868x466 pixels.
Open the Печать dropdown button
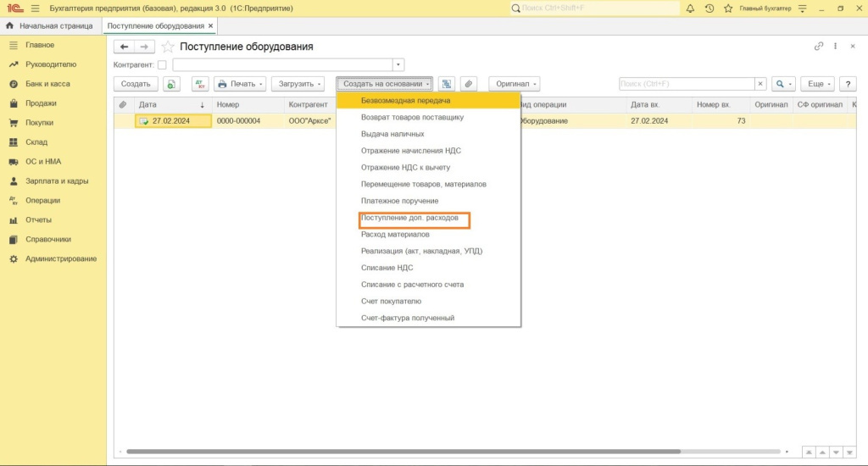[x=240, y=84]
